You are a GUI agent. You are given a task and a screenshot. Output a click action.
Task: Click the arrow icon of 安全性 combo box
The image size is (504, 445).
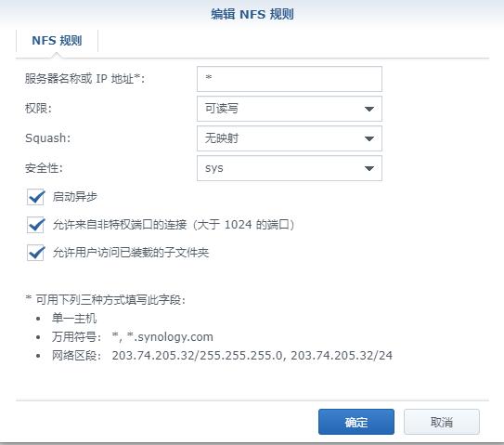click(369, 168)
